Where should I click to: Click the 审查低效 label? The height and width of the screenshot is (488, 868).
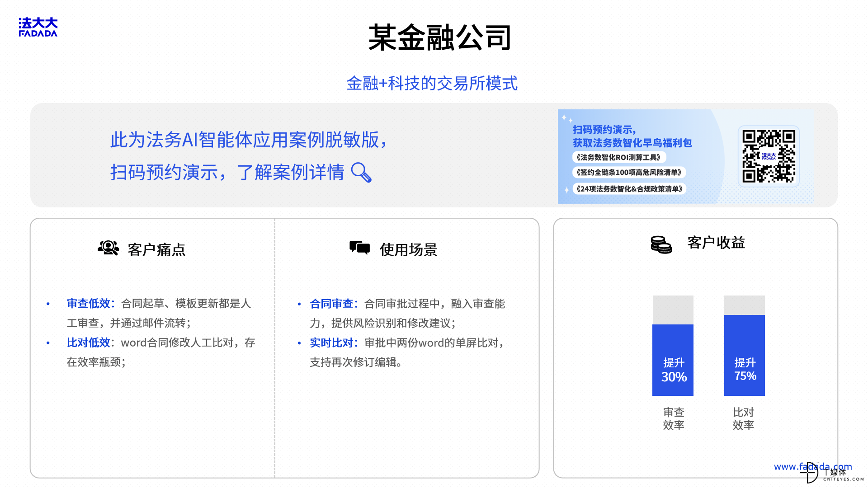[89, 304]
